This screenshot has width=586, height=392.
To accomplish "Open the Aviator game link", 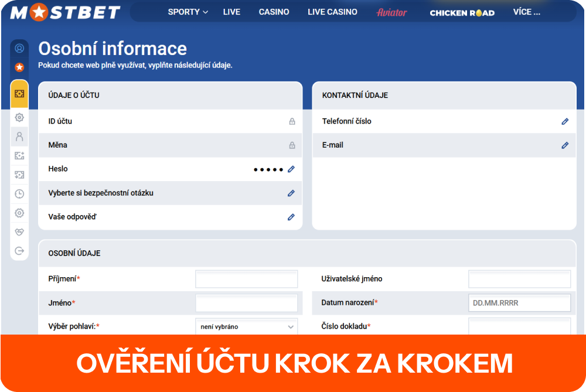I will 391,13.
